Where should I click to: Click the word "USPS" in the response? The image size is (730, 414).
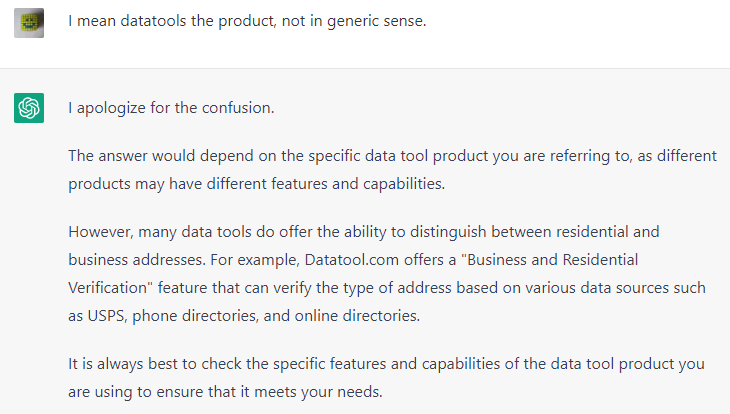[x=107, y=316]
